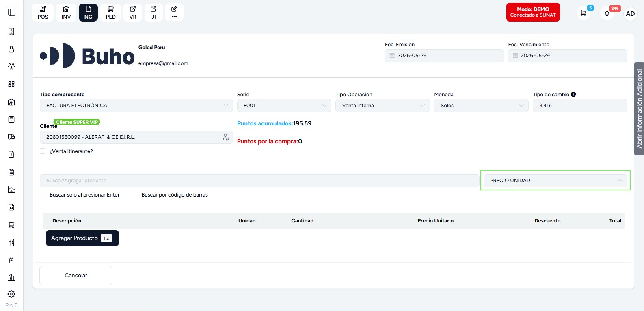Expand the Moneda Soles dropdown
The width and height of the screenshot is (644, 311).
coord(481,106)
